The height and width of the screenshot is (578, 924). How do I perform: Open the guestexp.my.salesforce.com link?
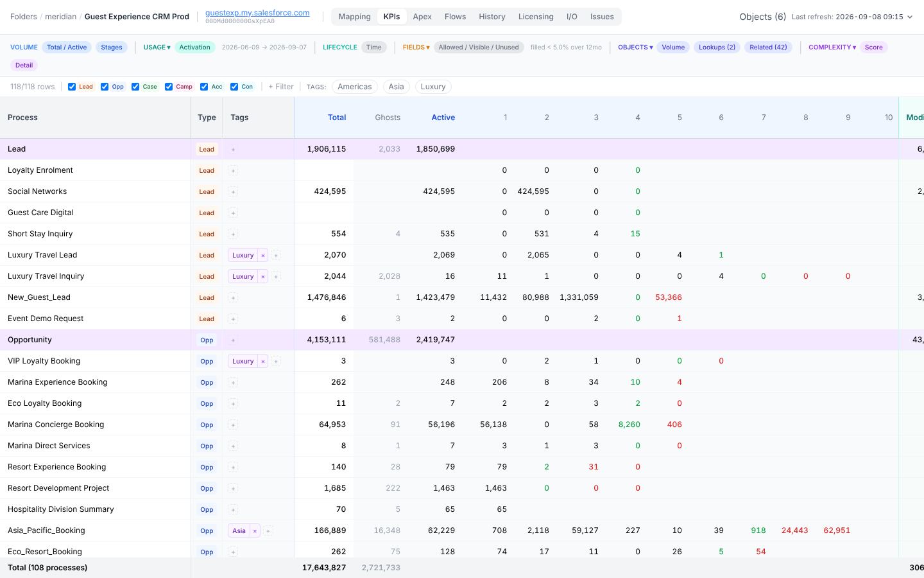257,13
